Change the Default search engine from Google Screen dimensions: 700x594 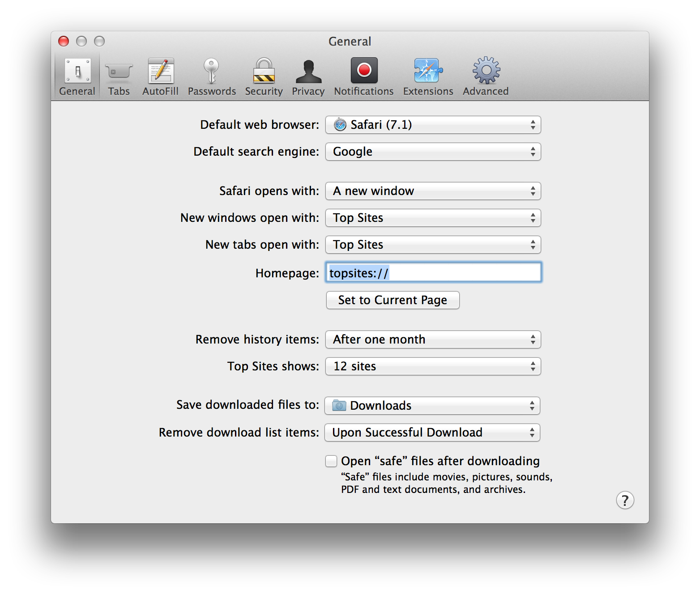[433, 152]
